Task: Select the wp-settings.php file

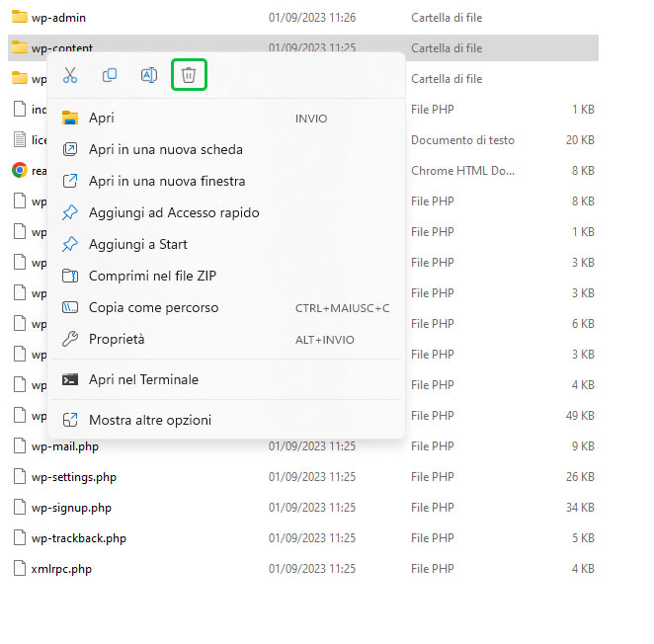Action: [73, 477]
